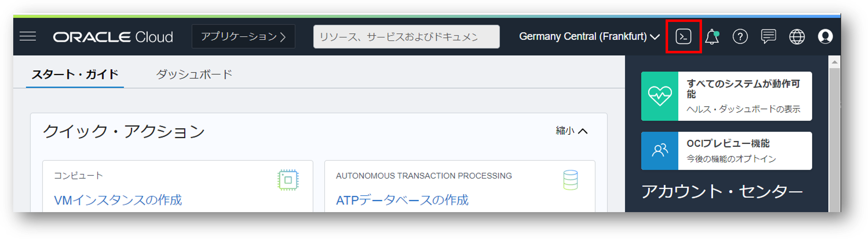The width and height of the screenshot is (868, 239).
Task: Open the language globe menu
Action: pyautogui.click(x=797, y=37)
